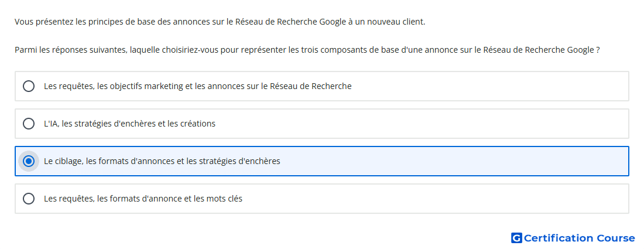Click label text 'Le ciblage, les formats d'annonces'
This screenshot has width=644, height=249.
(x=109, y=161)
